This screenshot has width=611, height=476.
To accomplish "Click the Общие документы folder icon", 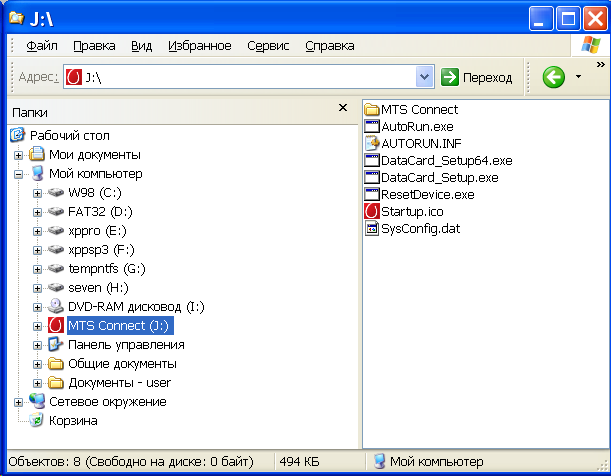I will tap(56, 363).
